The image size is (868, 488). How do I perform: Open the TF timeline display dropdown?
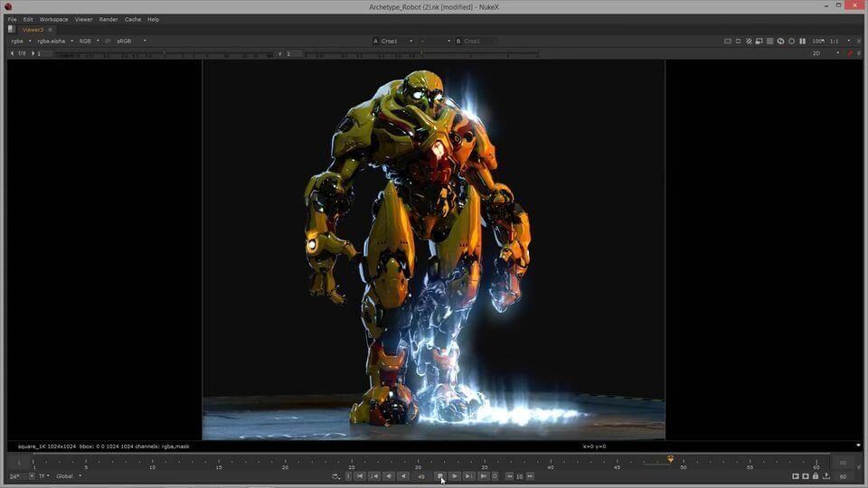click(43, 476)
